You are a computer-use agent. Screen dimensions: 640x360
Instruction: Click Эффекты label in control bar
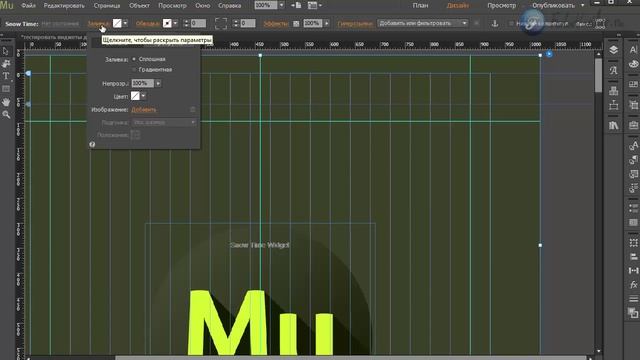tap(276, 24)
